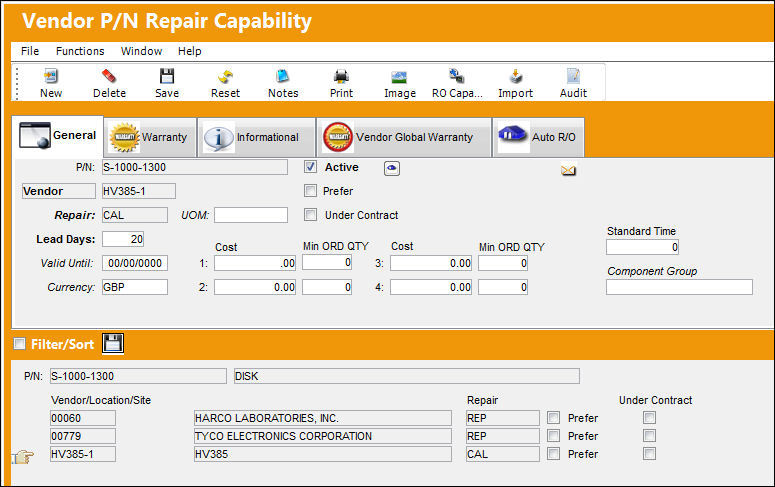
Task: Select vendor code 00060 in the list
Action: [x=83, y=418]
